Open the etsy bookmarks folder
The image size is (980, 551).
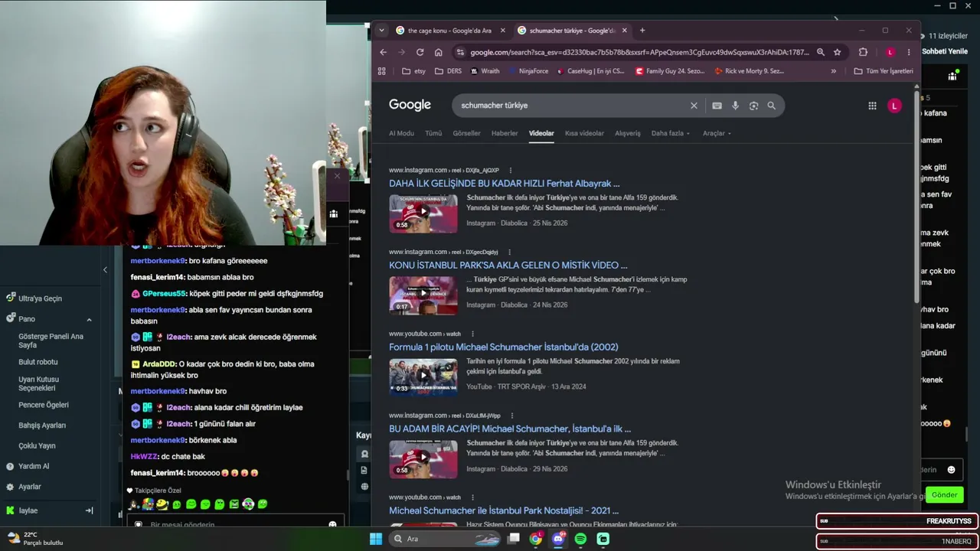(413, 71)
